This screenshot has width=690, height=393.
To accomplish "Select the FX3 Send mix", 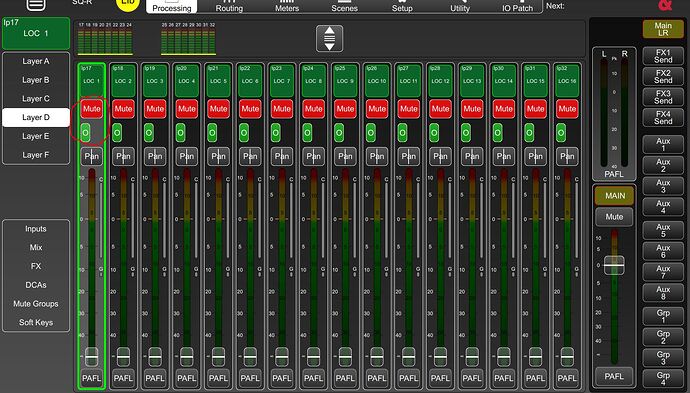I will [x=663, y=97].
